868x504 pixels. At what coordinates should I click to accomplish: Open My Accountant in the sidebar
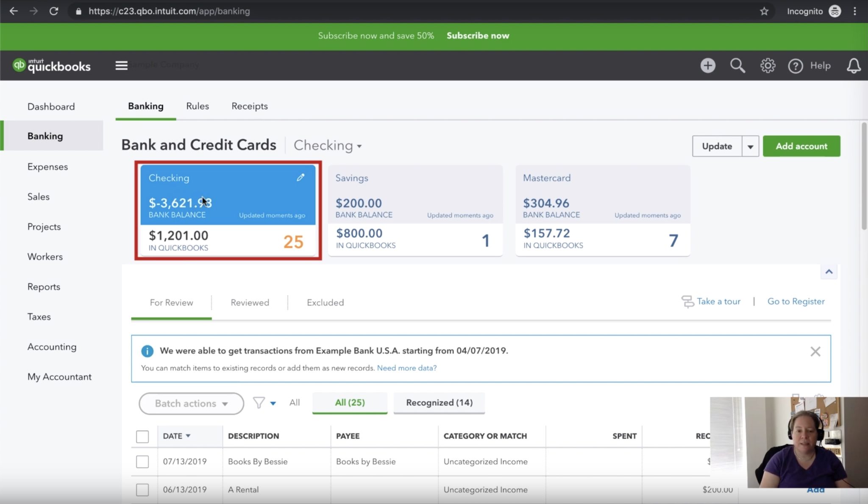point(59,377)
